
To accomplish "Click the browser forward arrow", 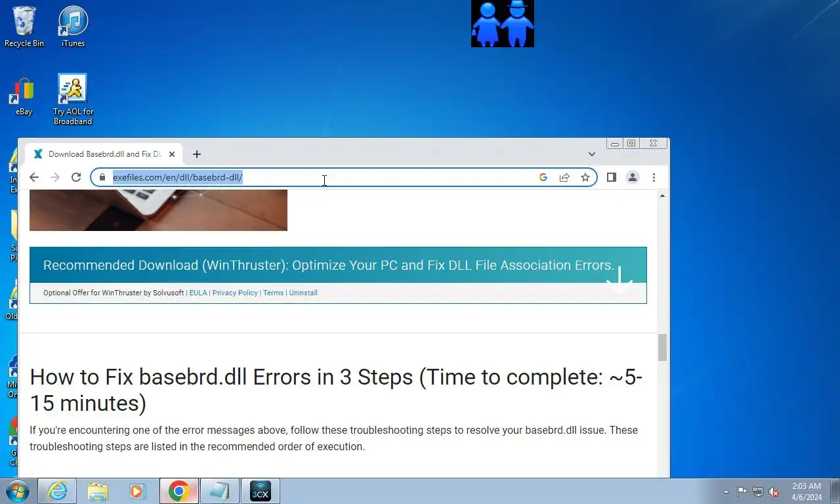I will pyautogui.click(x=55, y=177).
